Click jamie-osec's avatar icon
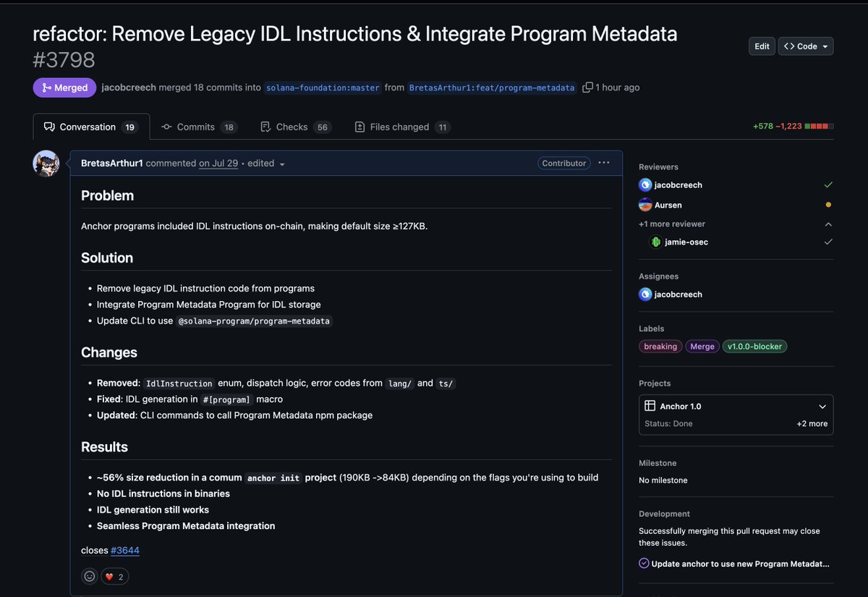Image resolution: width=868 pixels, height=597 pixels. [x=656, y=242]
